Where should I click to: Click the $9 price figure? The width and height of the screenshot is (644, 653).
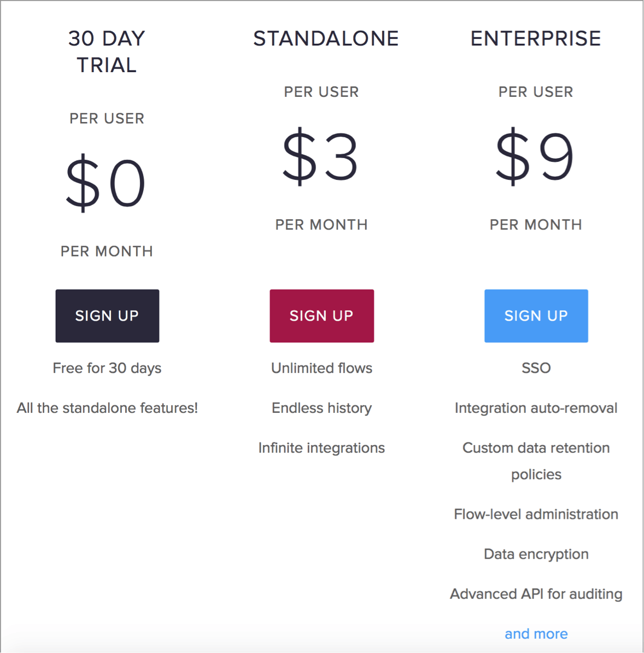pyautogui.click(x=535, y=156)
